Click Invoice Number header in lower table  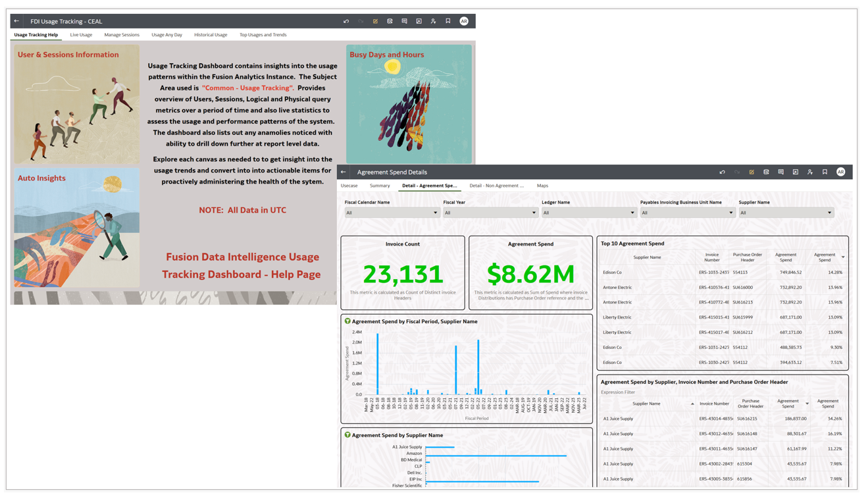tap(714, 404)
